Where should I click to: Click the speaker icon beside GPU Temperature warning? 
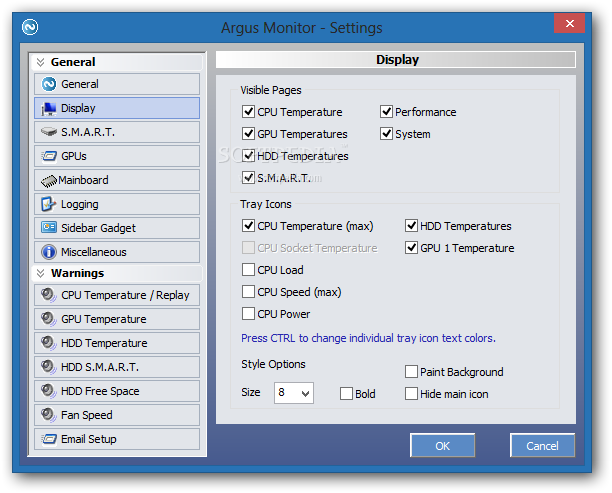49,319
